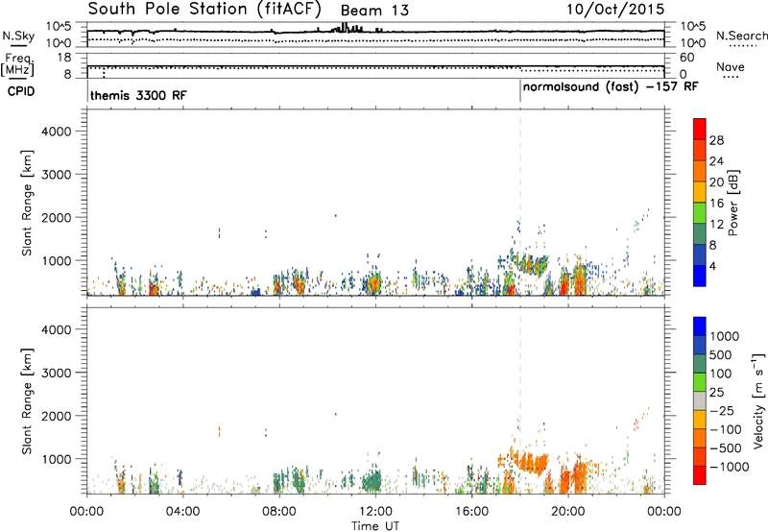Click the velocity panel 'Slant Range [km]' label
Image resolution: width=768 pixels, height=532 pixels.
pyautogui.click(x=27, y=401)
